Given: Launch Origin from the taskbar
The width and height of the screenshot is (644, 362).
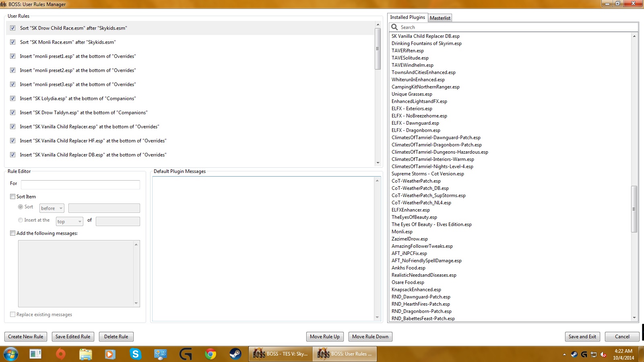Looking at the screenshot, I should click(x=61, y=354).
